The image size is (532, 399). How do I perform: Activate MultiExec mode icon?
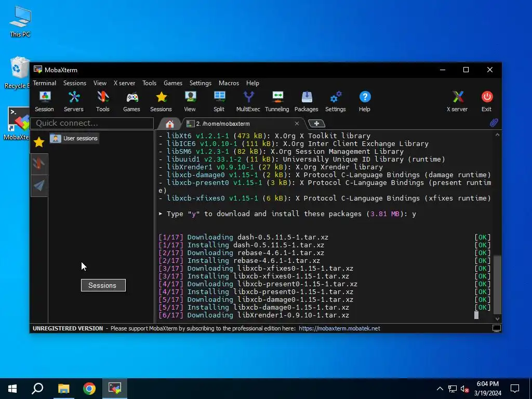(248, 101)
